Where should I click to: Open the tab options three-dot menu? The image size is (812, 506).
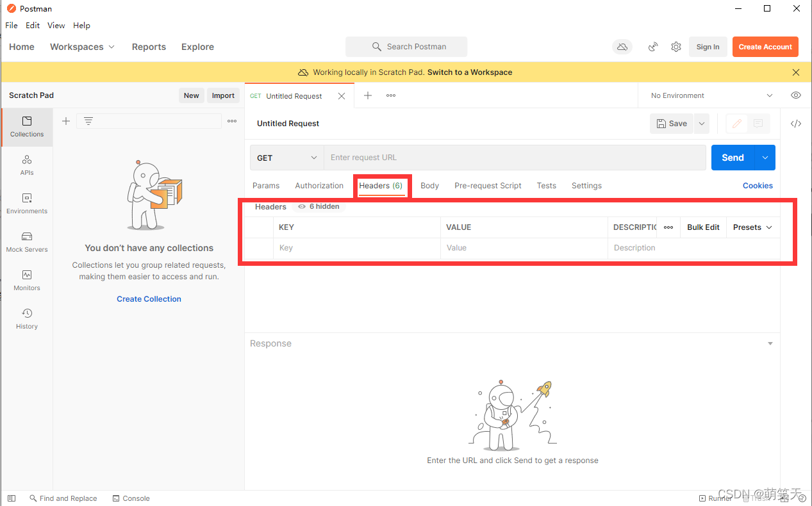coord(391,95)
